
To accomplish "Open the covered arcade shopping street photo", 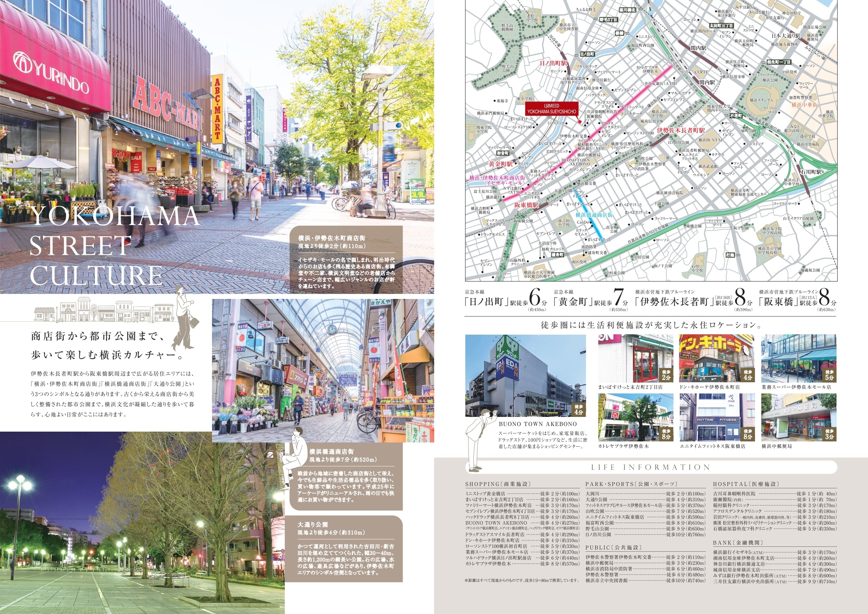I will point(323,370).
